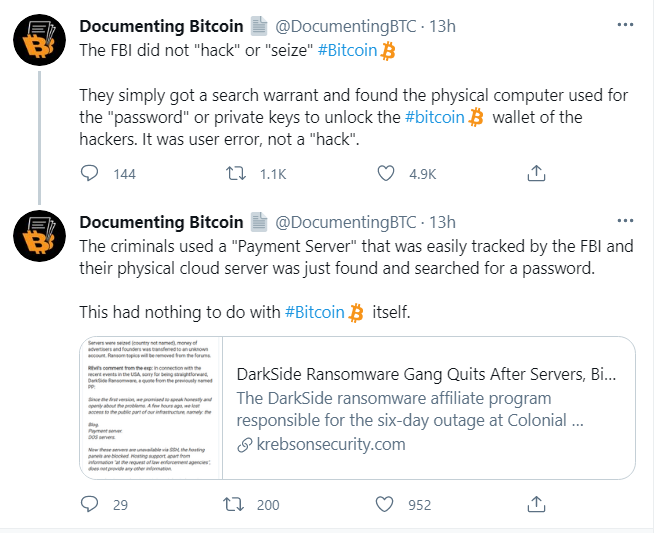Reply to the first tweet

point(90,174)
